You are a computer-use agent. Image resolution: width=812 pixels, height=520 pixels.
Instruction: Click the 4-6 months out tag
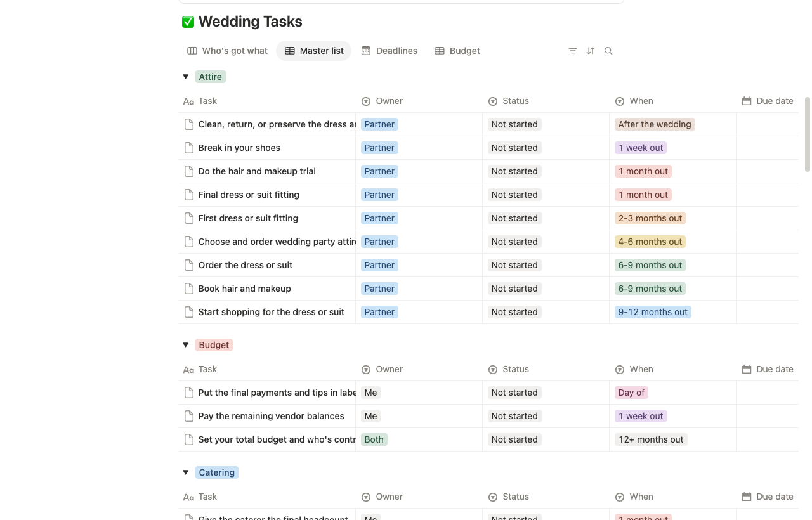(650, 242)
